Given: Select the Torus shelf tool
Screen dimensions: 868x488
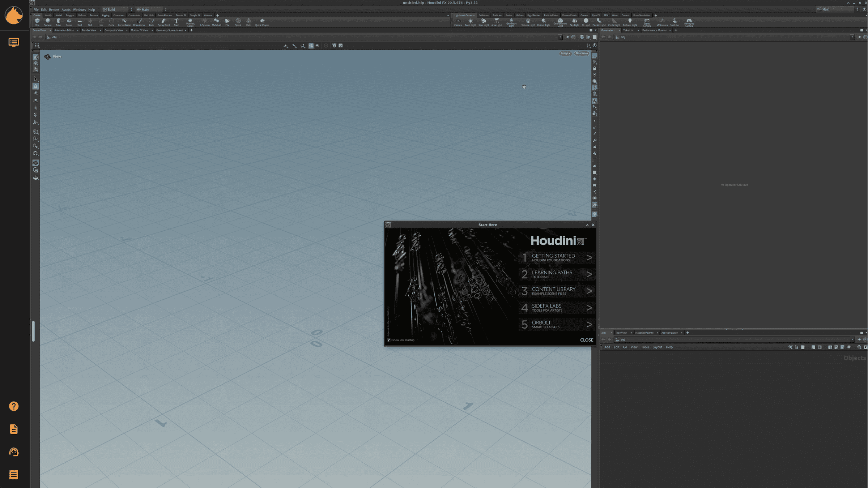Looking at the screenshot, I should pos(69,22).
